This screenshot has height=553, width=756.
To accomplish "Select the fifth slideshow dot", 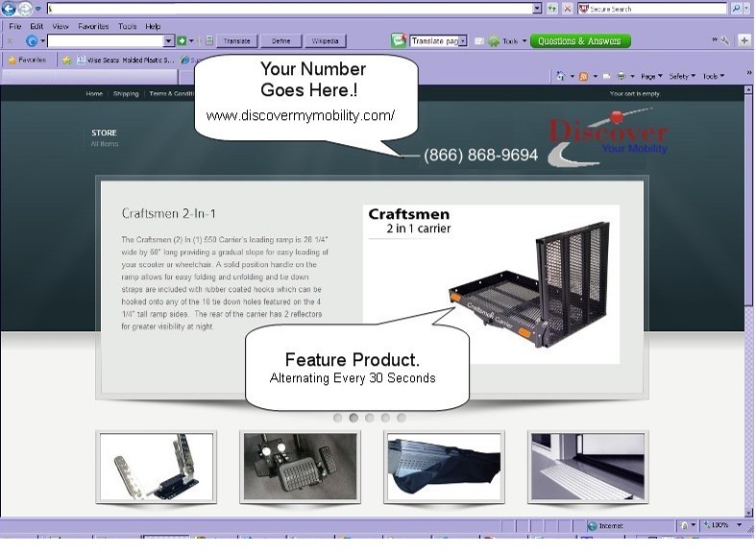I will [402, 418].
